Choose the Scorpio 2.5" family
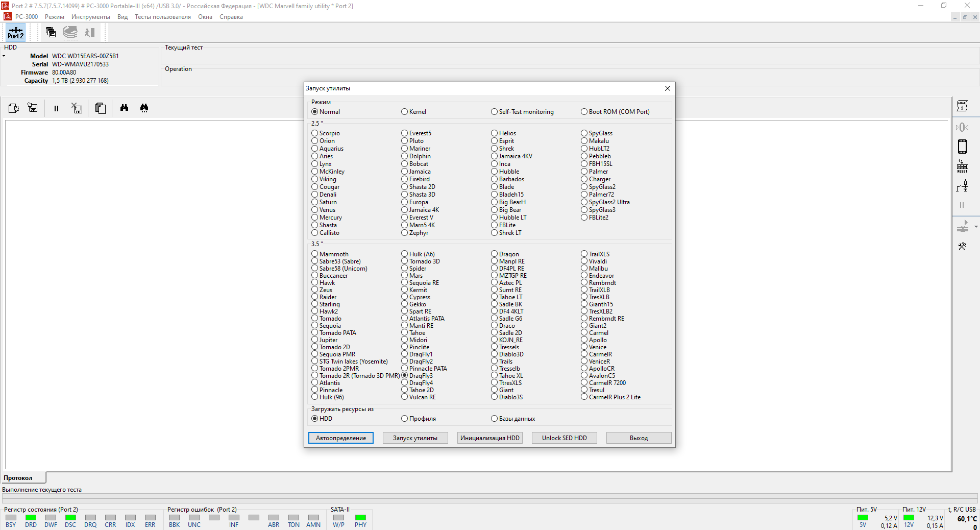The width and height of the screenshot is (980, 530). (326, 133)
